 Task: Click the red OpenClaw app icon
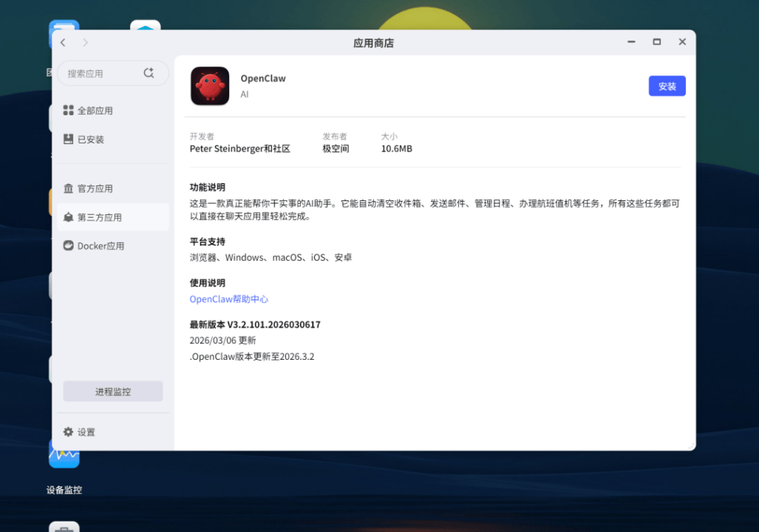coord(210,86)
